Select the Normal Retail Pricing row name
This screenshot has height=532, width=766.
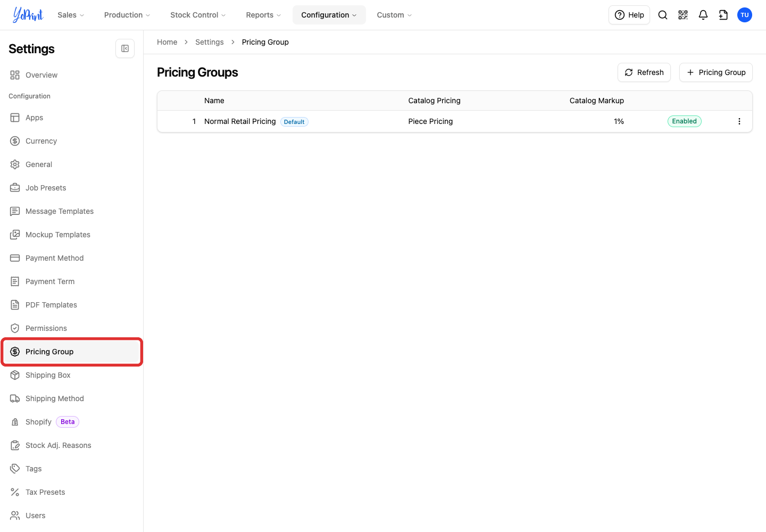coord(240,121)
